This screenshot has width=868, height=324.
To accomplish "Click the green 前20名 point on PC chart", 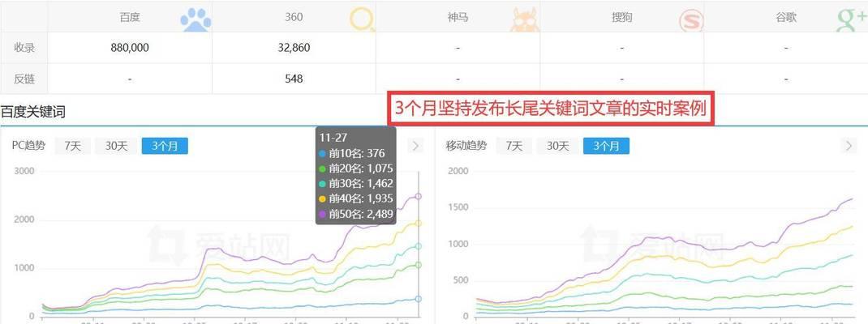I will pos(419,266).
